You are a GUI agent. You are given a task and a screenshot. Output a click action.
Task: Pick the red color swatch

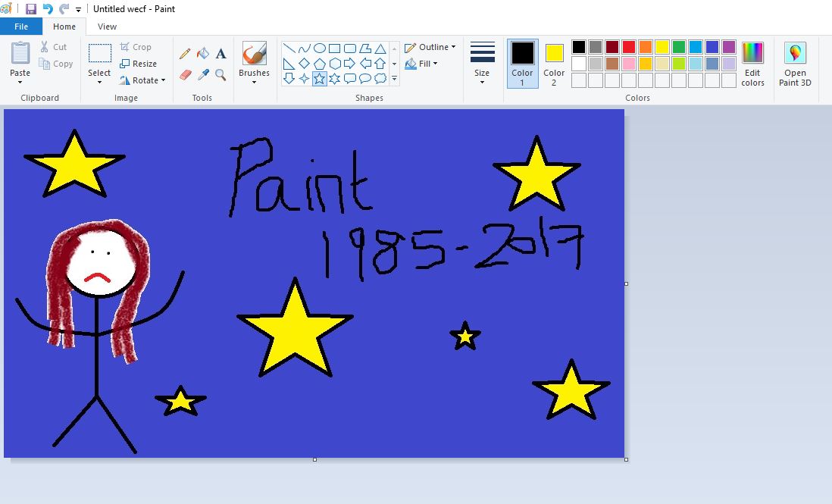point(629,47)
